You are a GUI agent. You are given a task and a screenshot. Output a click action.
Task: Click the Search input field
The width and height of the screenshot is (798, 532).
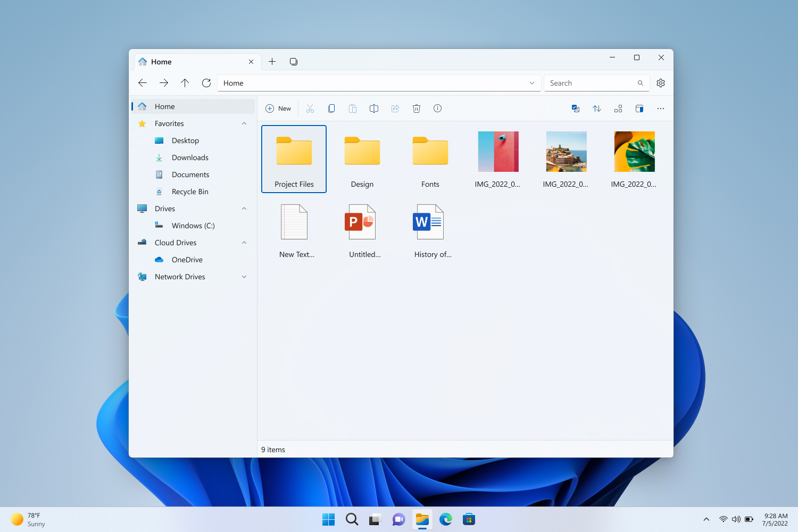591,83
